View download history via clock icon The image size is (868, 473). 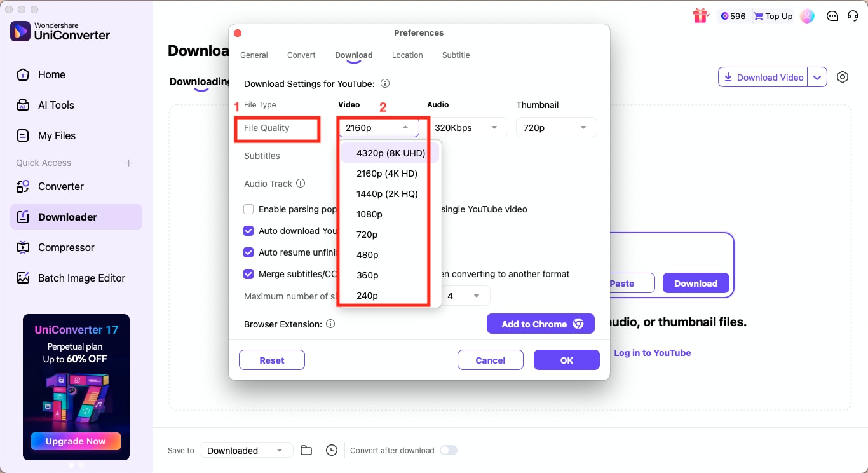331,450
